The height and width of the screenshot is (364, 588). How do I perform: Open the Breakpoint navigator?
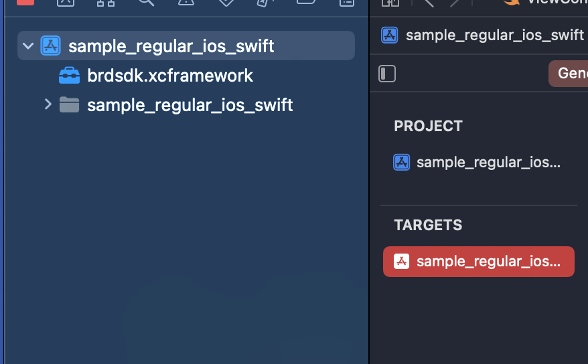pos(307,2)
